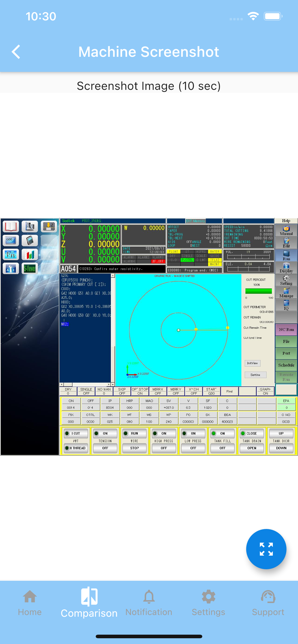Select the File button
This screenshot has width=298, height=644.
point(286,341)
